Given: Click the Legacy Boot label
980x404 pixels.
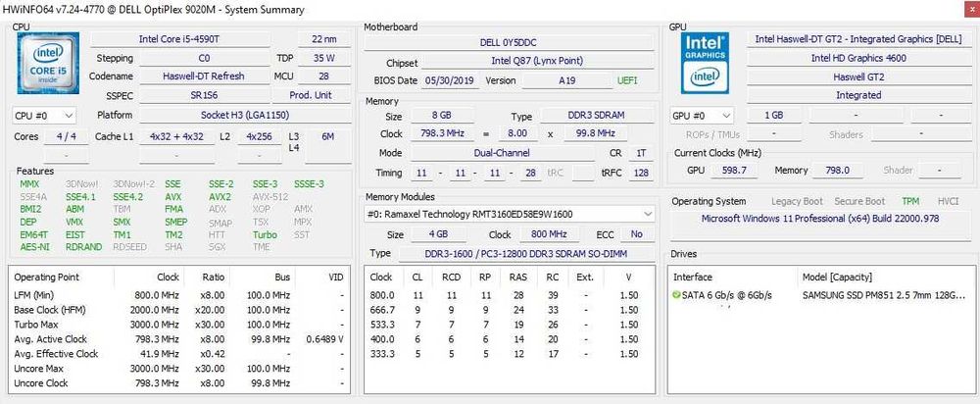Looking at the screenshot, I should click(x=797, y=201).
